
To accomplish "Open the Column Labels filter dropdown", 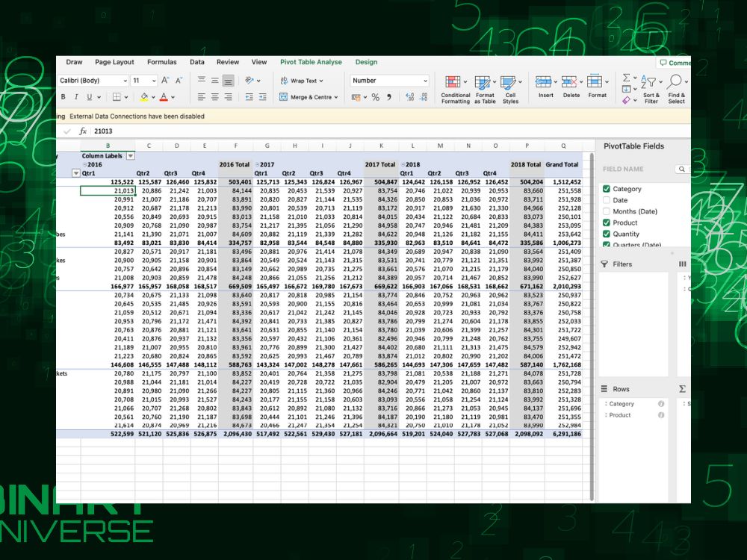I will tap(130, 156).
